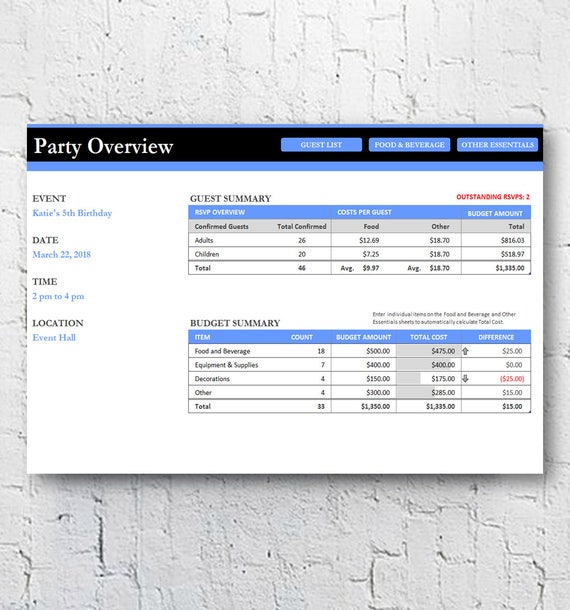Click the Difference column header
570x610 pixels.
click(x=496, y=337)
